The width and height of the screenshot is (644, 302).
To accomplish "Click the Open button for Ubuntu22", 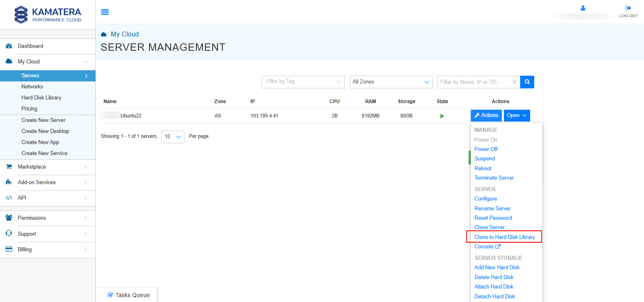I will tap(516, 115).
